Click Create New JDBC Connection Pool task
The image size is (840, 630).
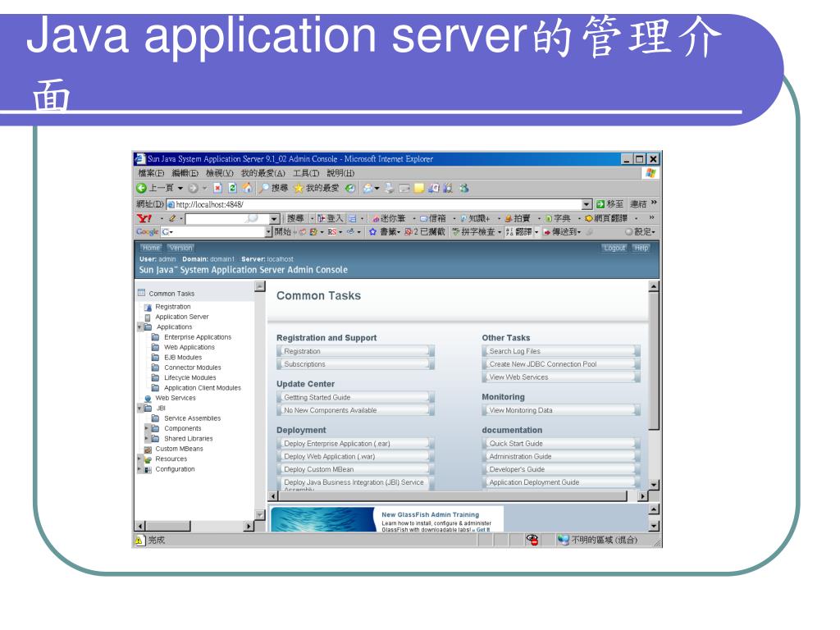pyautogui.click(x=561, y=363)
